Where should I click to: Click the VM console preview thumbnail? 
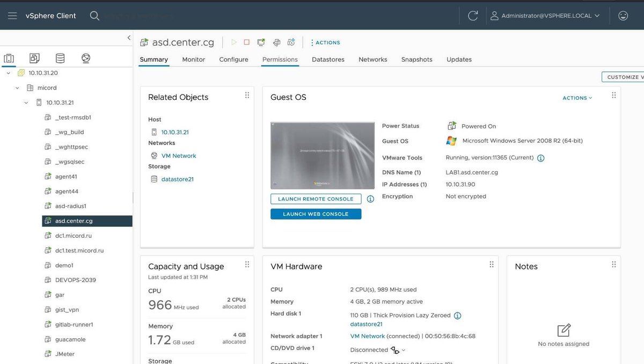[x=323, y=156]
